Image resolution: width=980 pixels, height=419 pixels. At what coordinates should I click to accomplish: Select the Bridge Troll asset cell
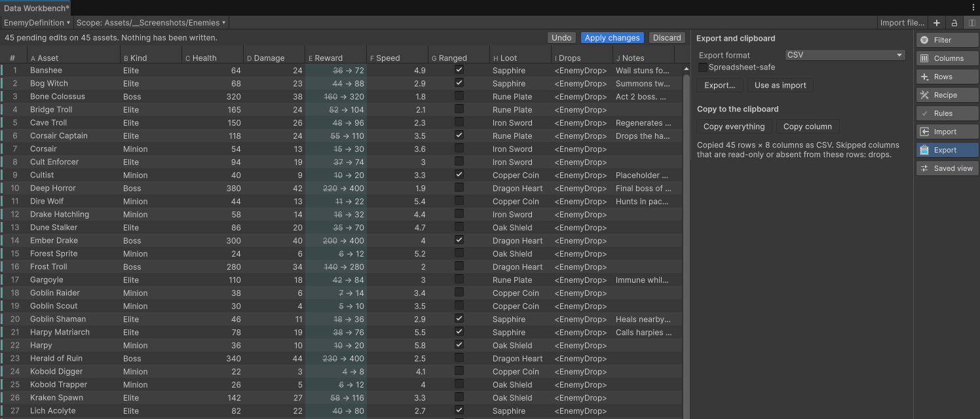(x=73, y=109)
